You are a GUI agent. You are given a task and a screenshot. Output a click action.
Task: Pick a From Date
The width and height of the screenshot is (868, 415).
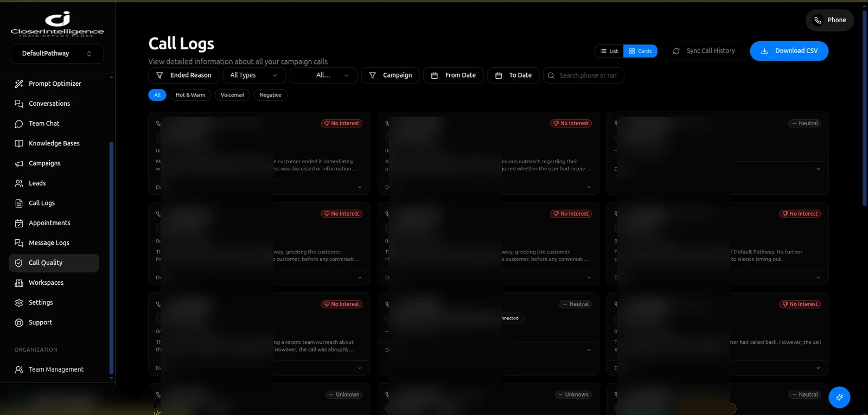pyautogui.click(x=454, y=75)
